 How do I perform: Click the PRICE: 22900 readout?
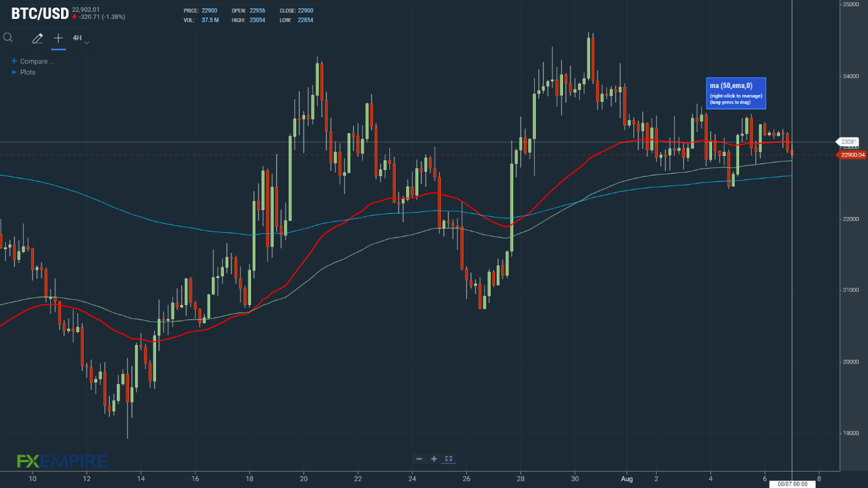(200, 11)
